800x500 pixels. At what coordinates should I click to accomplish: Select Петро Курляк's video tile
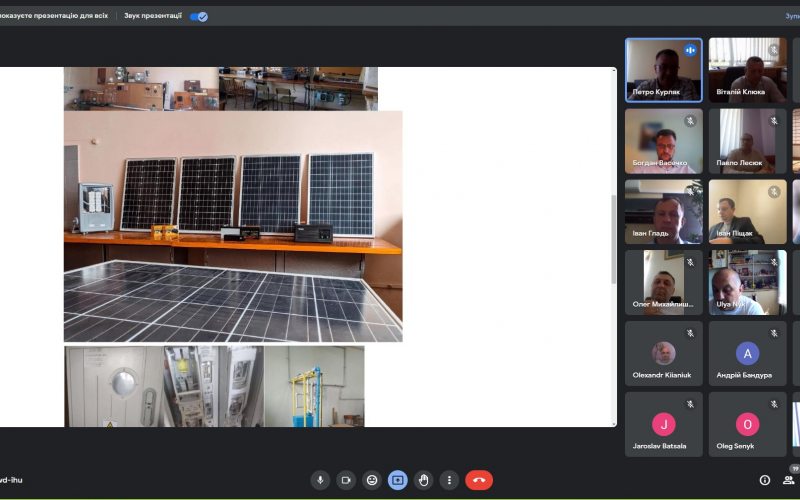click(664, 70)
